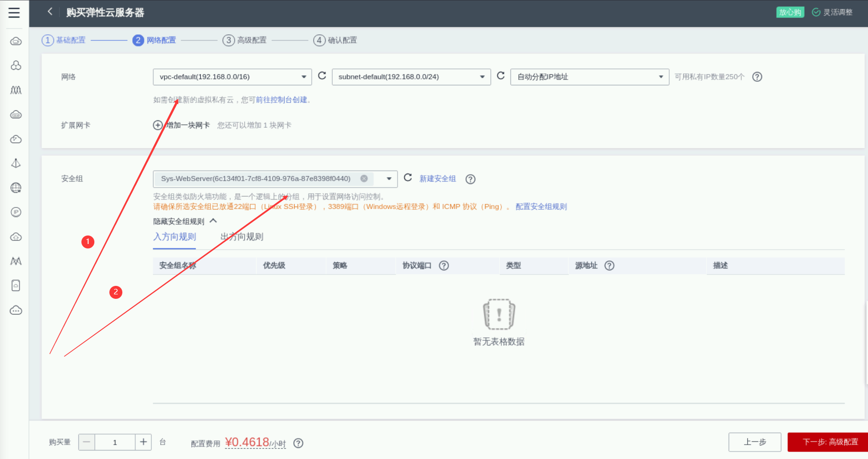The image size is (868, 459).
Task: Open the subnet-default subnet dropdown
Action: point(411,77)
